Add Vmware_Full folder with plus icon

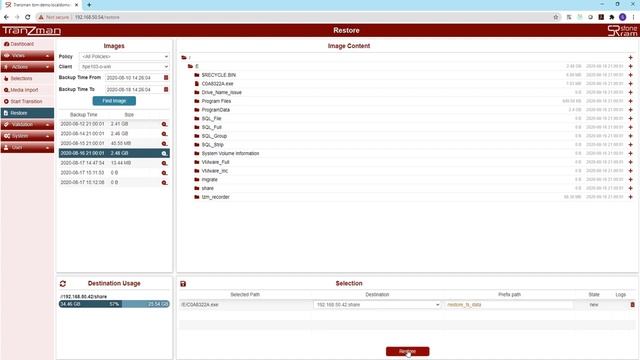631,162
